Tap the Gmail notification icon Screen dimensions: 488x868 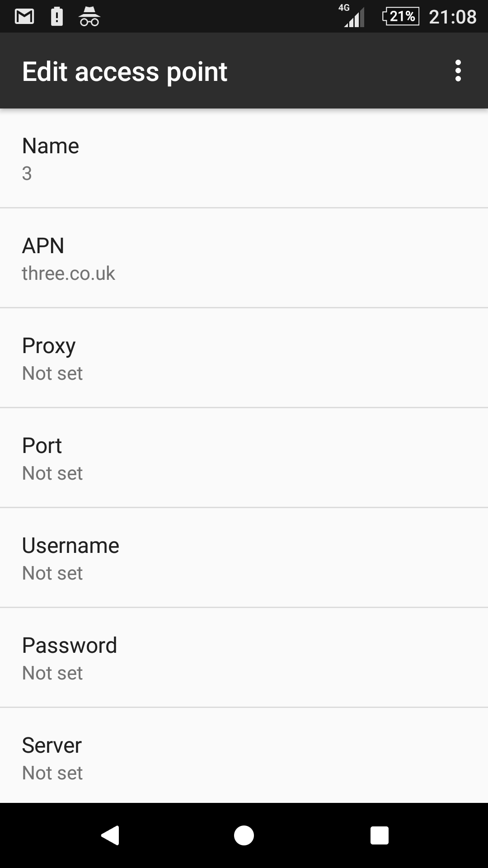coord(24,17)
